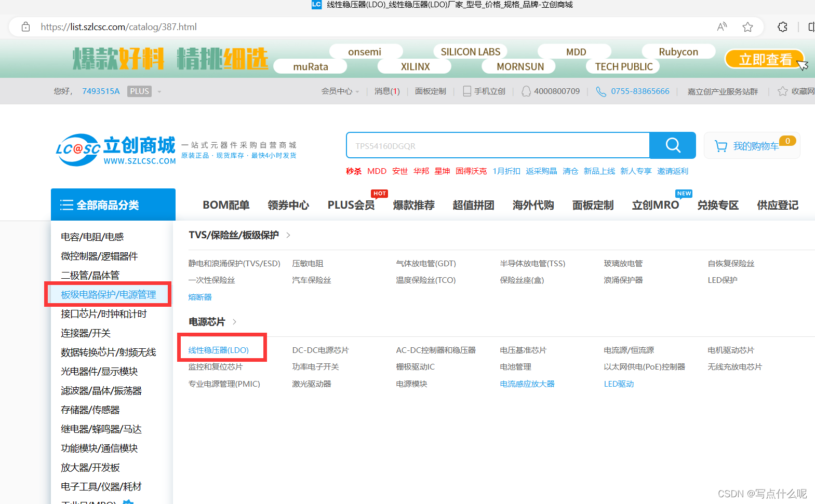Select 存储器/传感器 category

90,410
